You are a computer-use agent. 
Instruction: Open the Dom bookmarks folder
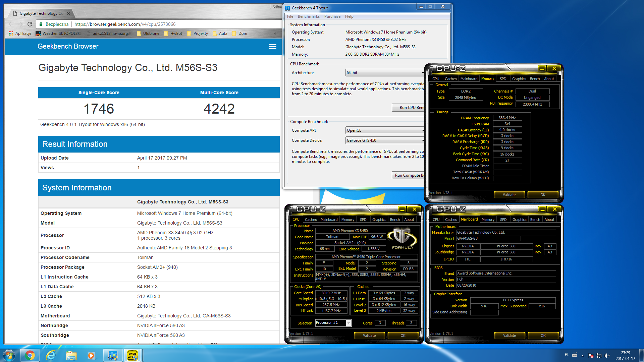(239, 34)
